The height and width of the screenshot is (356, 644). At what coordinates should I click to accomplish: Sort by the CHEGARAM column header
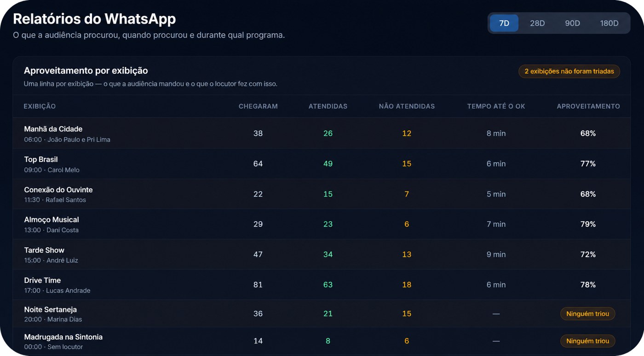[258, 106]
